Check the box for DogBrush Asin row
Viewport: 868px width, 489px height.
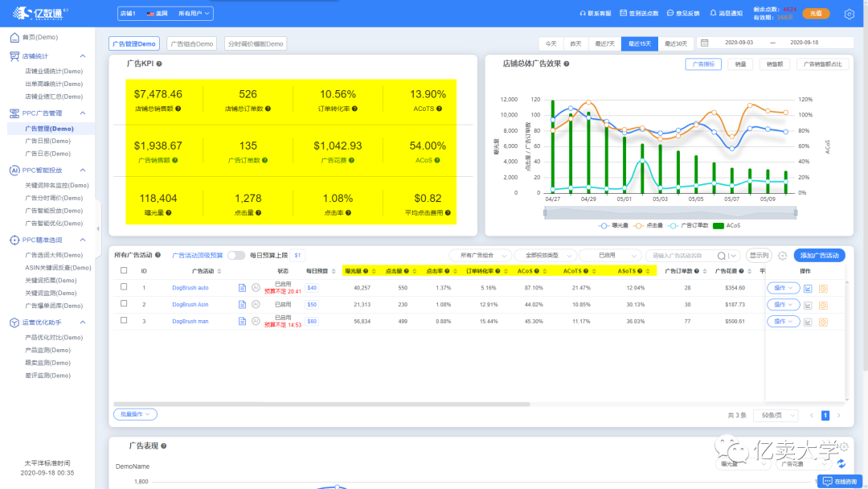(124, 304)
